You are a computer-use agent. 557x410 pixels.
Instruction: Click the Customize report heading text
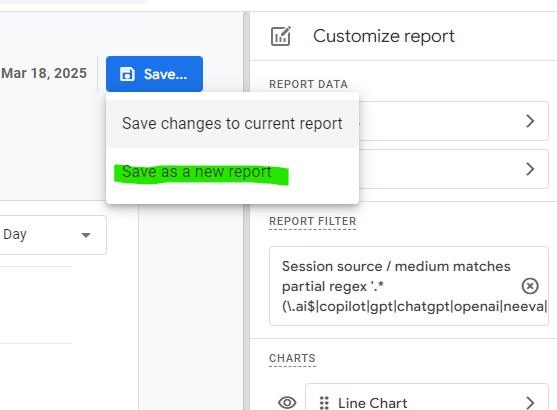[384, 36]
